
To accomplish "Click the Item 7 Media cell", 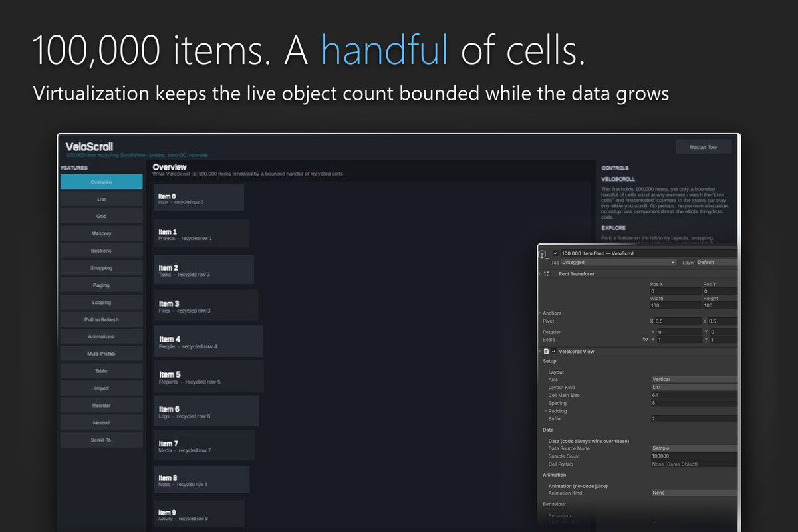I will [204, 446].
